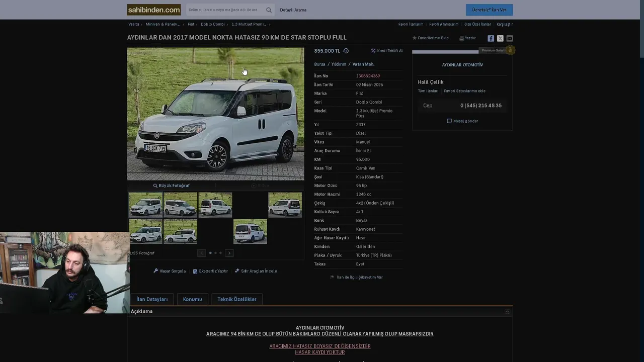Select the second pagination dot under thumbnails
The width and height of the screenshot is (644, 362).
click(x=215, y=253)
